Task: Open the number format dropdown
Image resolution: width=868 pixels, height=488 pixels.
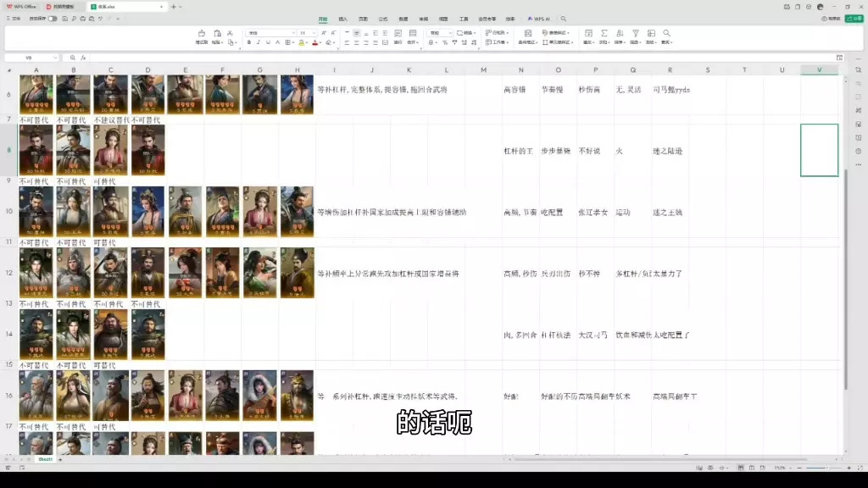Action: coord(450,33)
